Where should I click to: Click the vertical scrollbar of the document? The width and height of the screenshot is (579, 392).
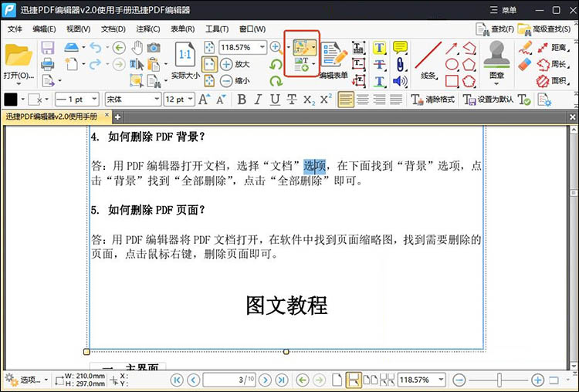pos(574,247)
